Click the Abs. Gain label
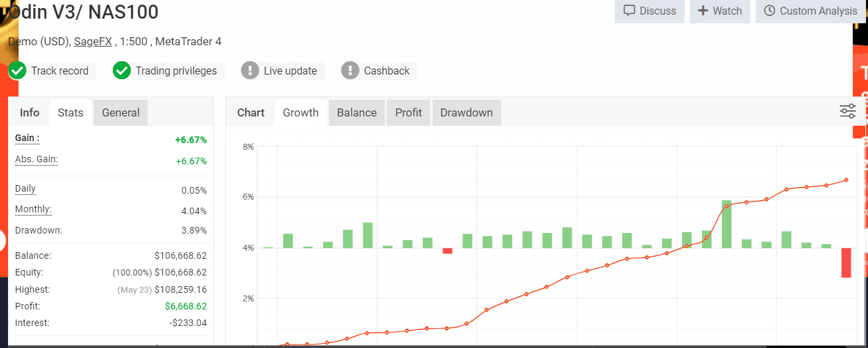The height and width of the screenshot is (348, 868). click(36, 160)
